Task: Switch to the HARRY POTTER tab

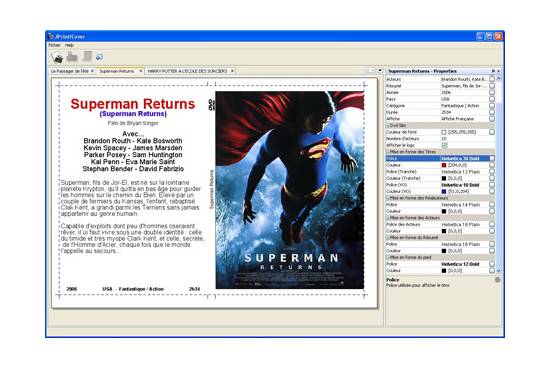Action: pos(187,71)
